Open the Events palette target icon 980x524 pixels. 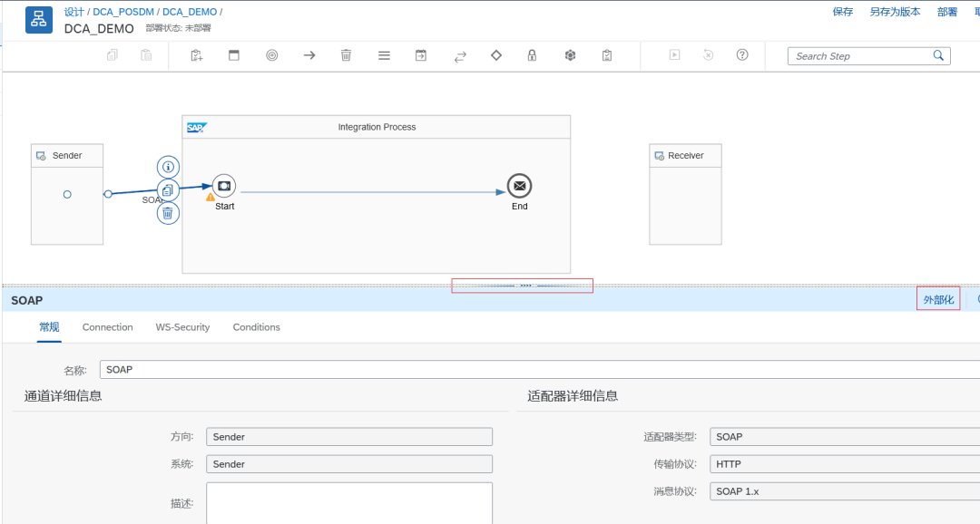(272, 55)
